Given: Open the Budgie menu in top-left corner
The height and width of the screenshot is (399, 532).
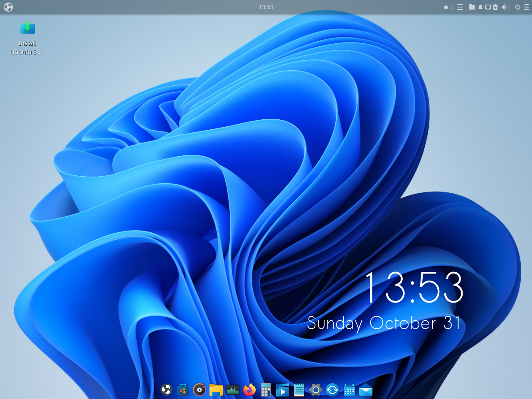Looking at the screenshot, I should click(8, 7).
